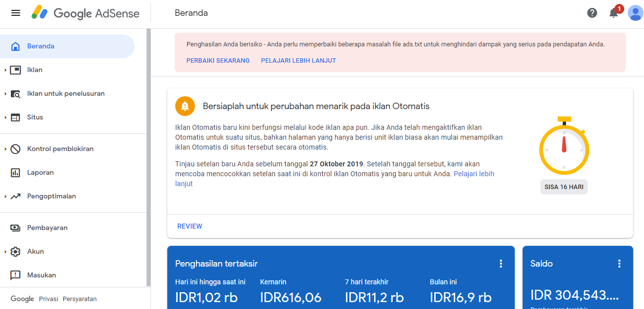Follow Pelajari lebih lanjut inline link

coord(474,174)
